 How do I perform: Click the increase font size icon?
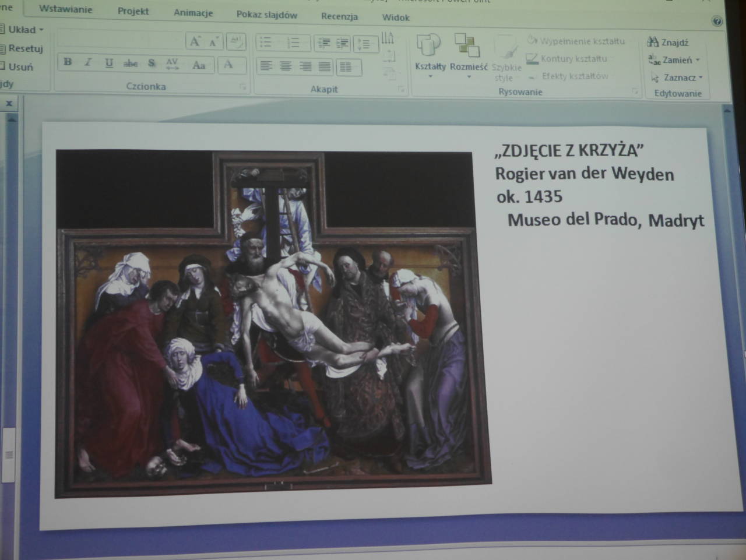195,41
